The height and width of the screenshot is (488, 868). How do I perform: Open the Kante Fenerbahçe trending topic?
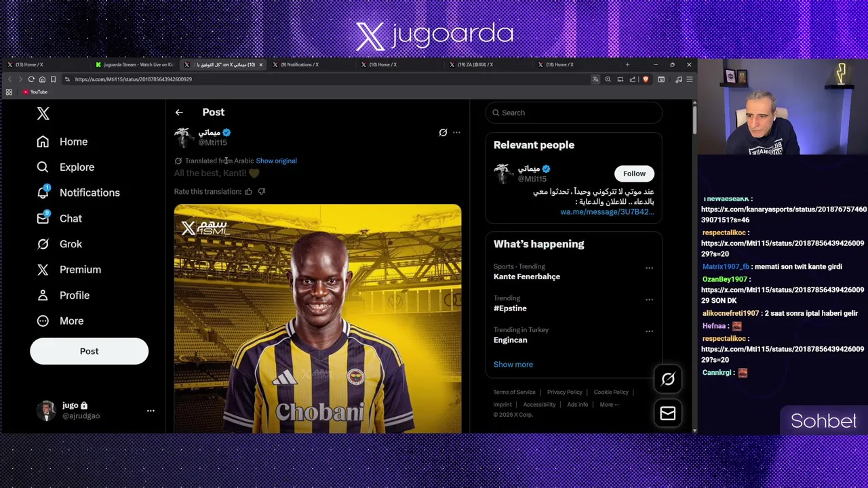click(527, 277)
